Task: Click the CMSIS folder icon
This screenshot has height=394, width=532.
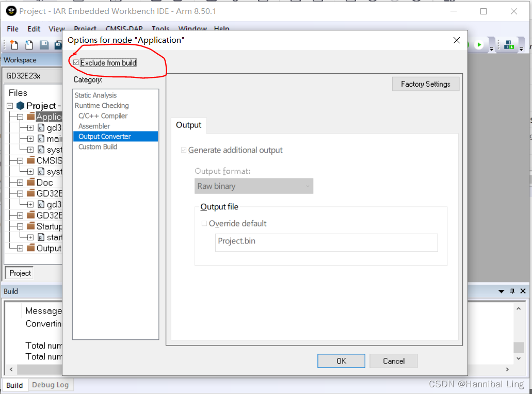Action: (31, 160)
